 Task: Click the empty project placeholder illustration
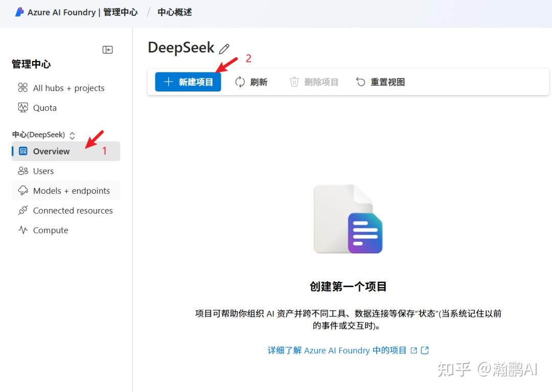click(x=348, y=219)
